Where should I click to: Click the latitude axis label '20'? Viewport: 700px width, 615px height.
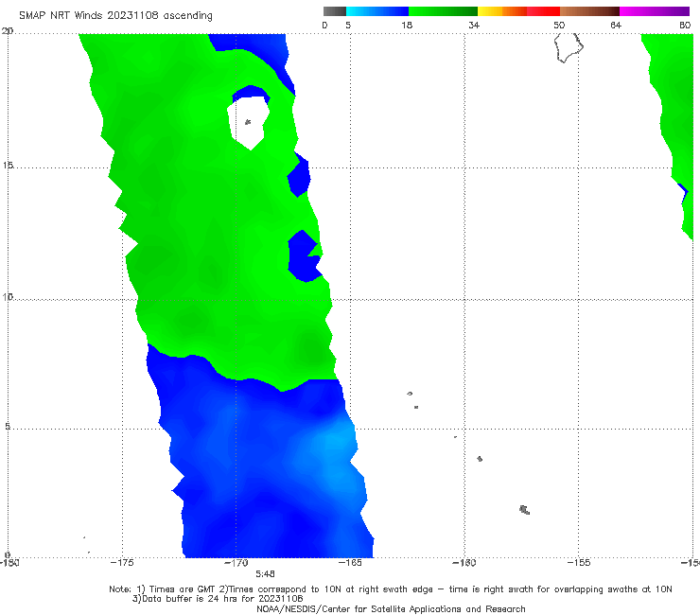coord(8,31)
